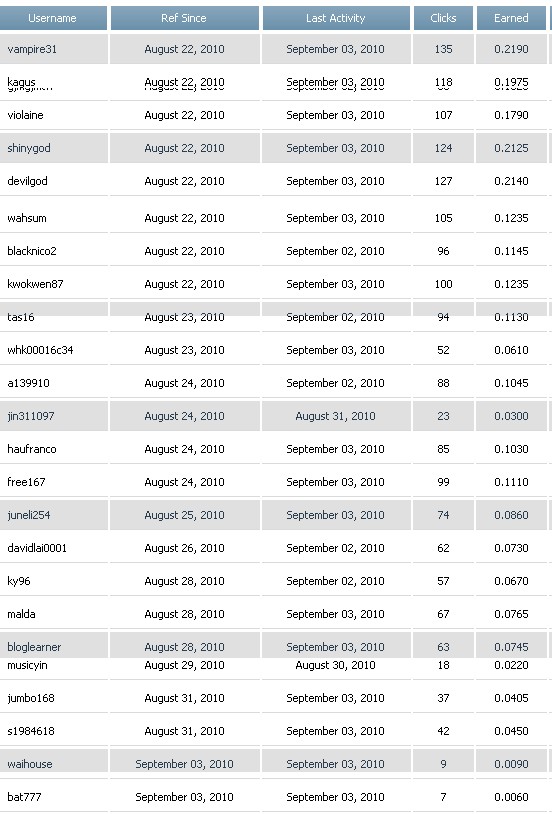Click username whk00016c34
Image resolution: width=552 pixels, height=814 pixels.
(41, 350)
